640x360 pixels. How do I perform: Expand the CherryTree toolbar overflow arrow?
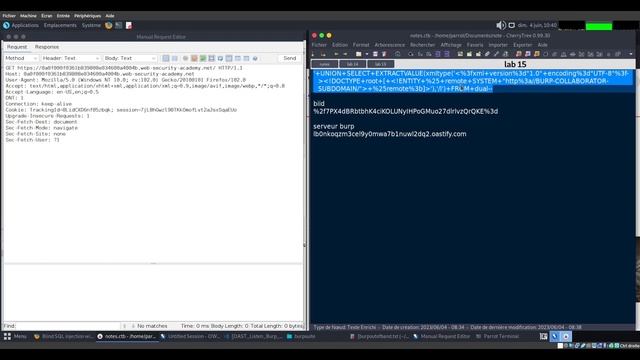point(631,54)
